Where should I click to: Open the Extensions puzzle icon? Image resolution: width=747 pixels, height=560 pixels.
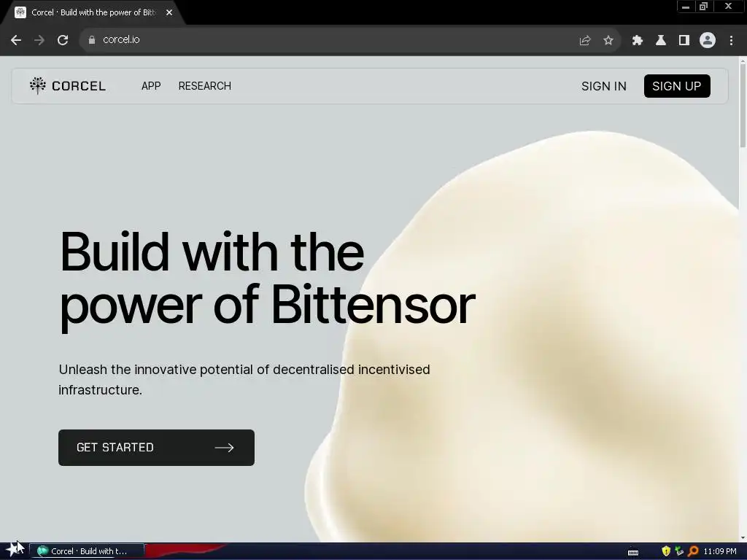637,41
